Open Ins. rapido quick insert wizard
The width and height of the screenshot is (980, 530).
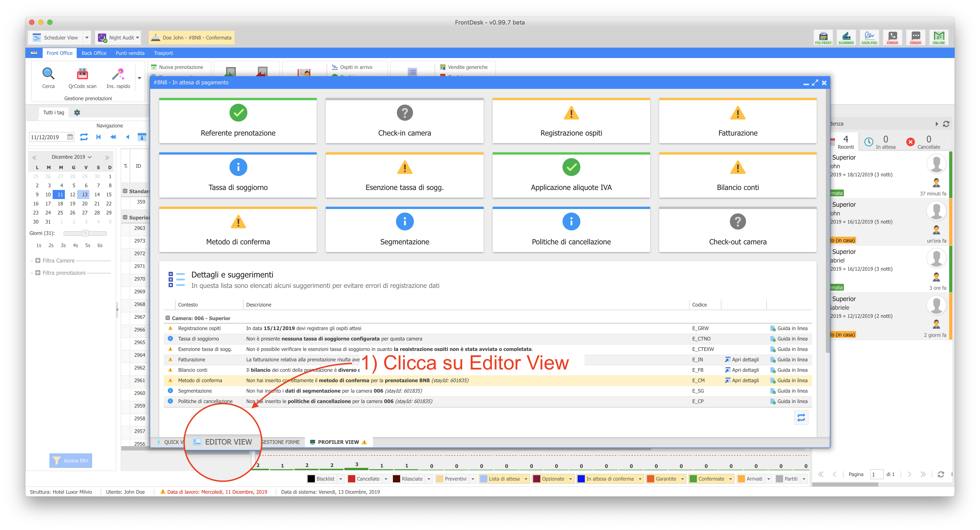pyautogui.click(x=118, y=78)
